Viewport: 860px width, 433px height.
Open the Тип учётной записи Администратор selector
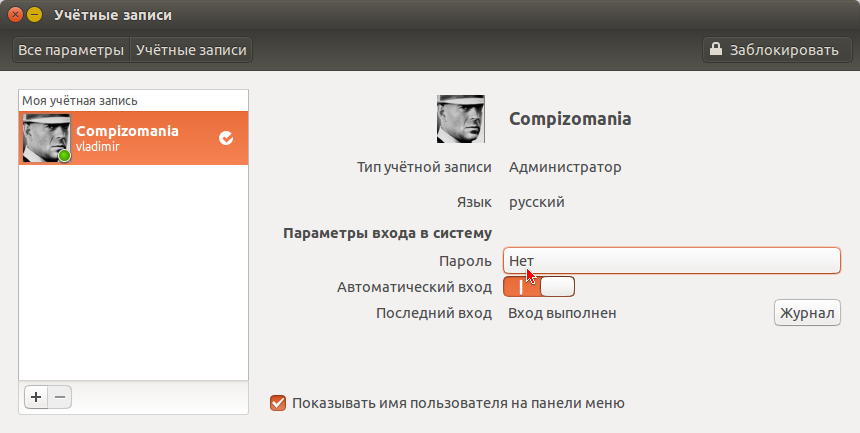point(565,167)
